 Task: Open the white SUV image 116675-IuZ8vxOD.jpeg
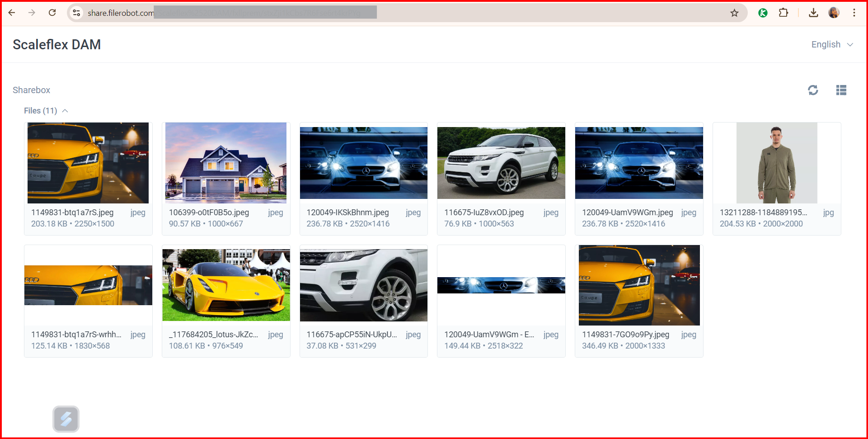501,163
